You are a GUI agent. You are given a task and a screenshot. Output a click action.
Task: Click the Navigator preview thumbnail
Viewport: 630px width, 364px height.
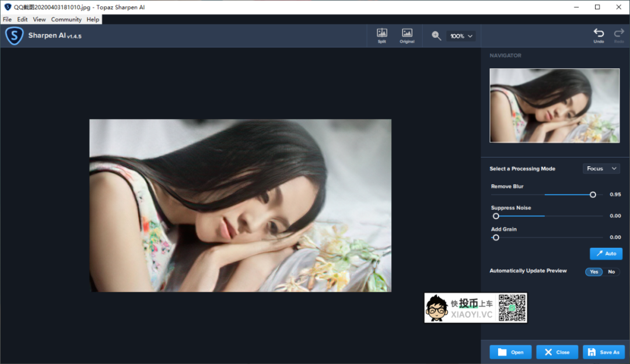pyautogui.click(x=554, y=106)
